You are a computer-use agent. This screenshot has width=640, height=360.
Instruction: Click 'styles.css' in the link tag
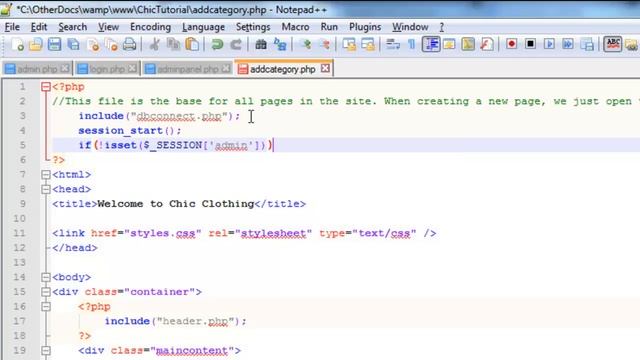163,233
